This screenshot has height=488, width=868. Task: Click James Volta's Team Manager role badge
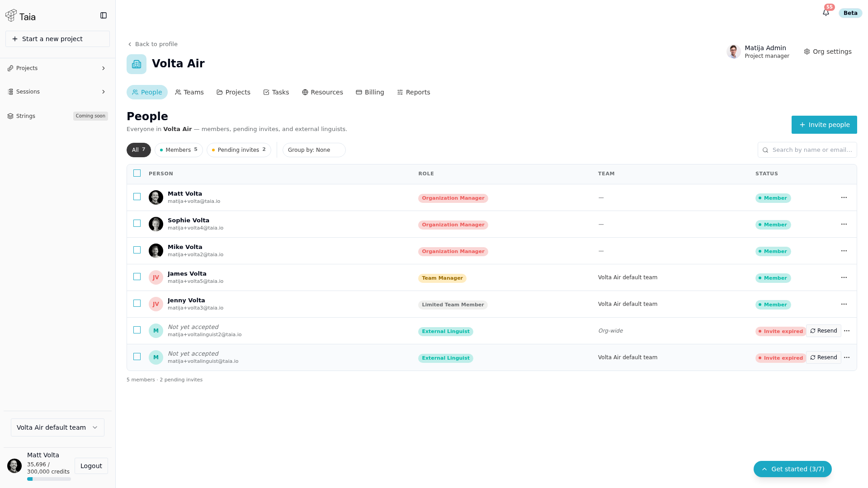coord(442,278)
